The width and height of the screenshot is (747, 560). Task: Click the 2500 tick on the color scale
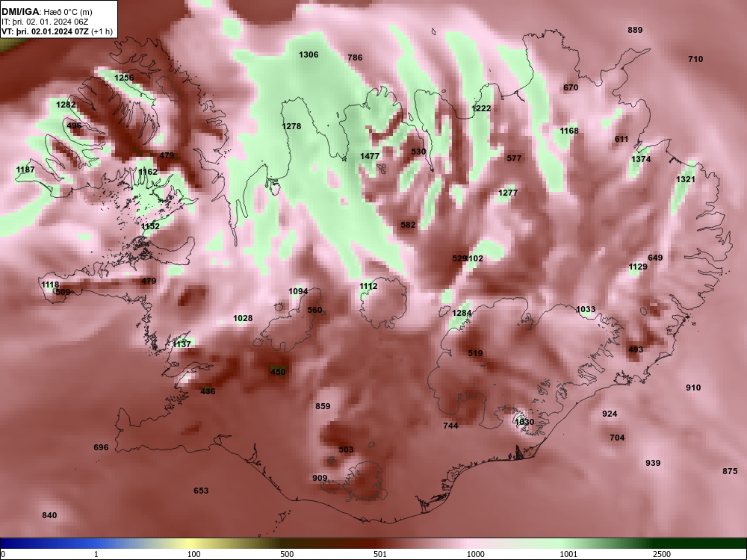click(662, 554)
